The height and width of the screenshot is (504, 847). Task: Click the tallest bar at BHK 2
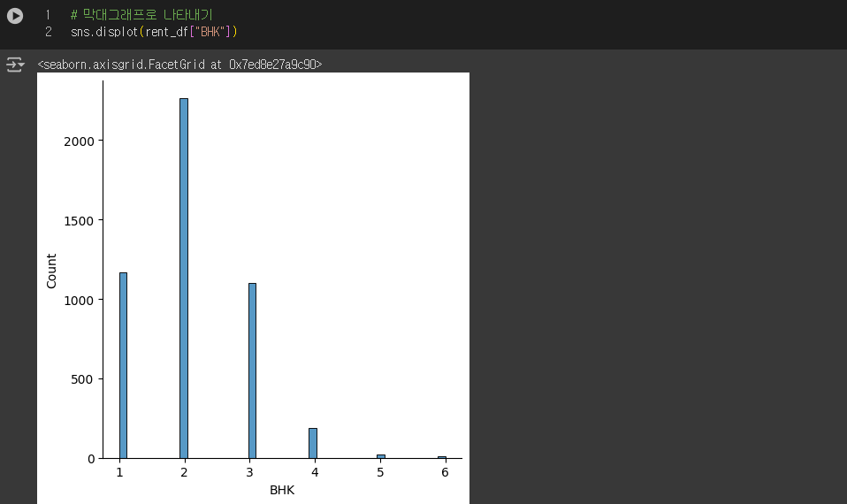[x=184, y=279]
